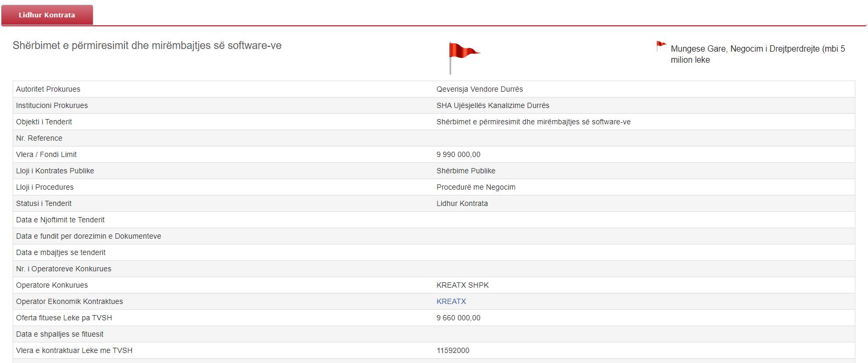Click the Data e Njoftimit te Tenderit label
Image resolution: width=868 pixels, height=363 pixels.
tap(60, 220)
